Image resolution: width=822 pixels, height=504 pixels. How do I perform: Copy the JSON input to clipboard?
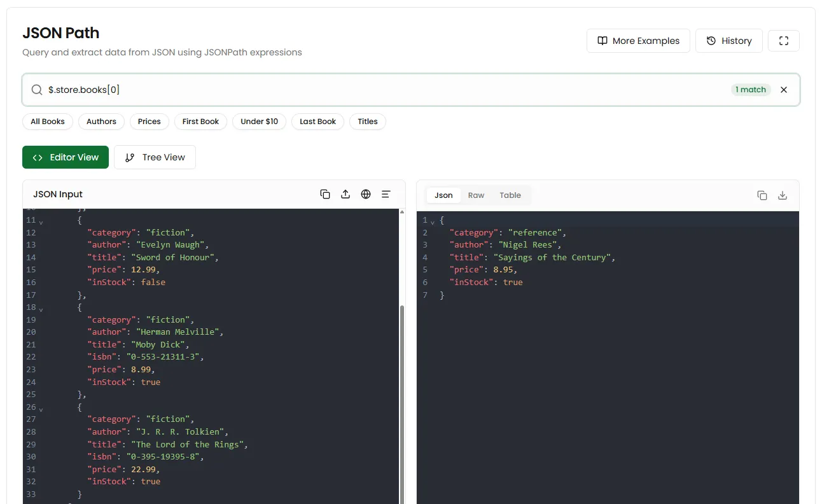[325, 194]
